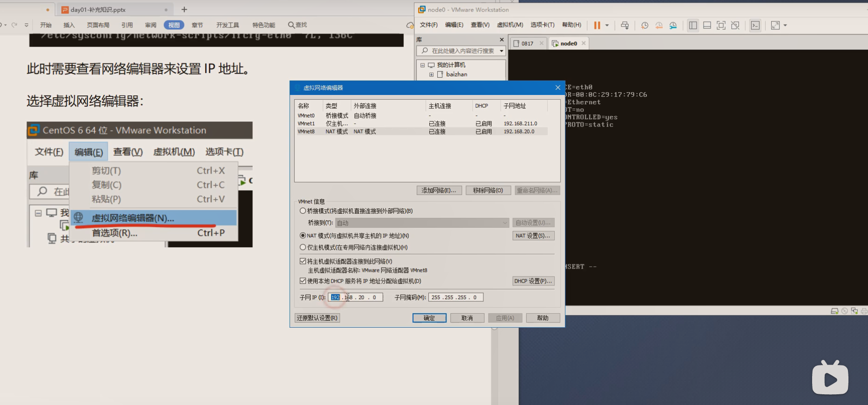Click the VMware Workstation logo in the title bar

(x=422, y=9)
